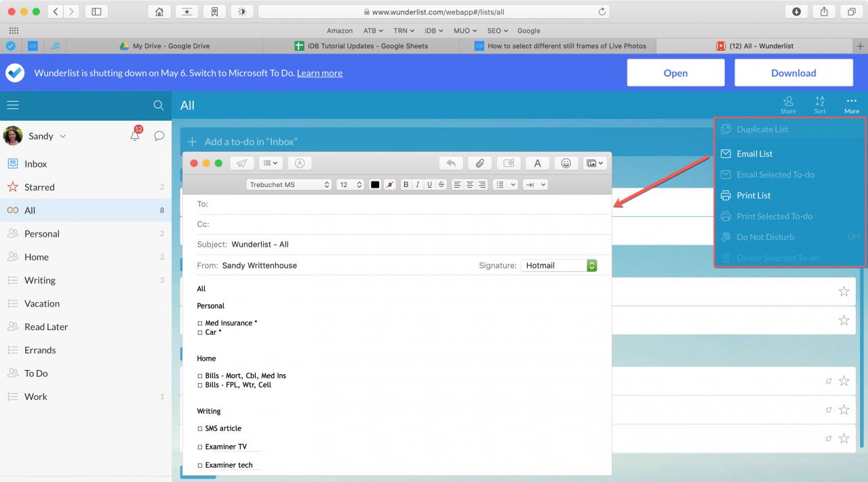Send the email with the paper plane icon

(x=242, y=163)
